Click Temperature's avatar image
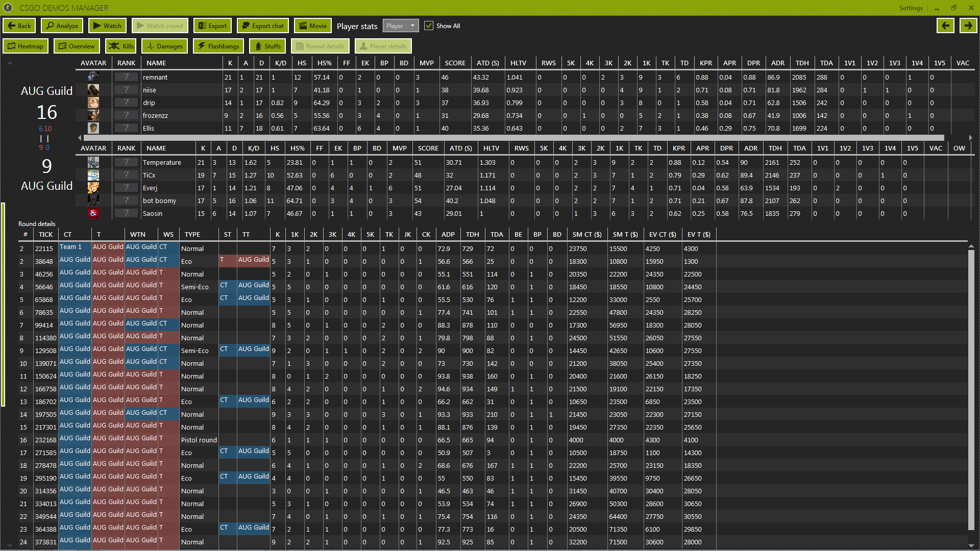The height and width of the screenshot is (551, 980). point(93,162)
